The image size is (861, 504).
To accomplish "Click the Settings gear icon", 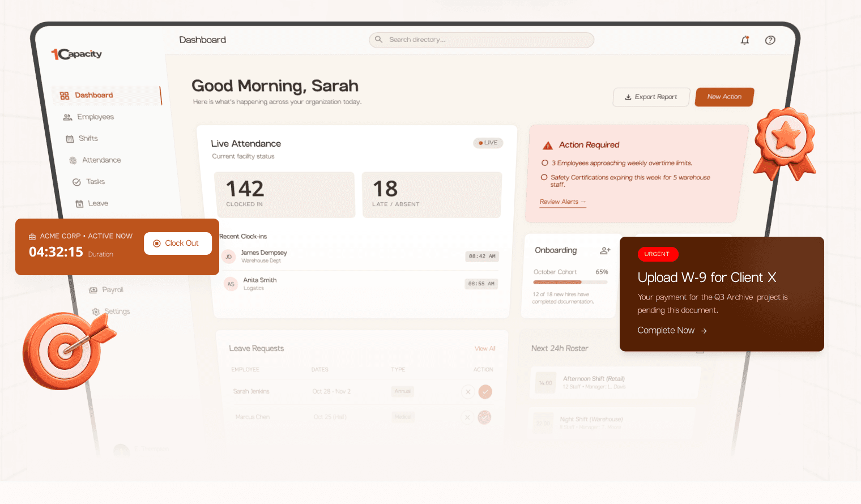I will point(96,311).
